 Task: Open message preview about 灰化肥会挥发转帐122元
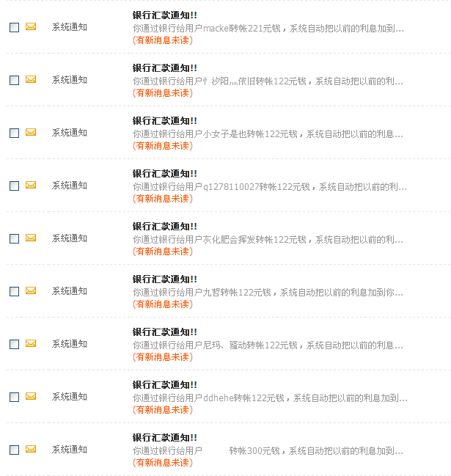[268, 240]
